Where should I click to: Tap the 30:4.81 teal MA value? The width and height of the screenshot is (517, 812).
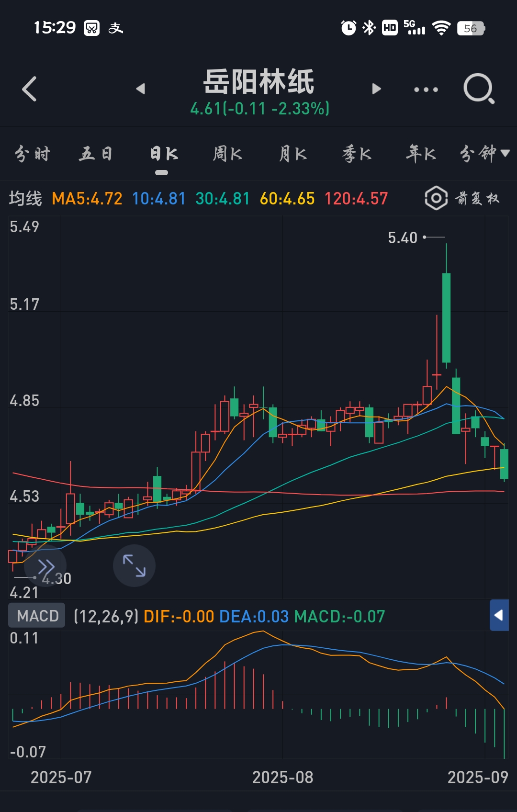[223, 198]
